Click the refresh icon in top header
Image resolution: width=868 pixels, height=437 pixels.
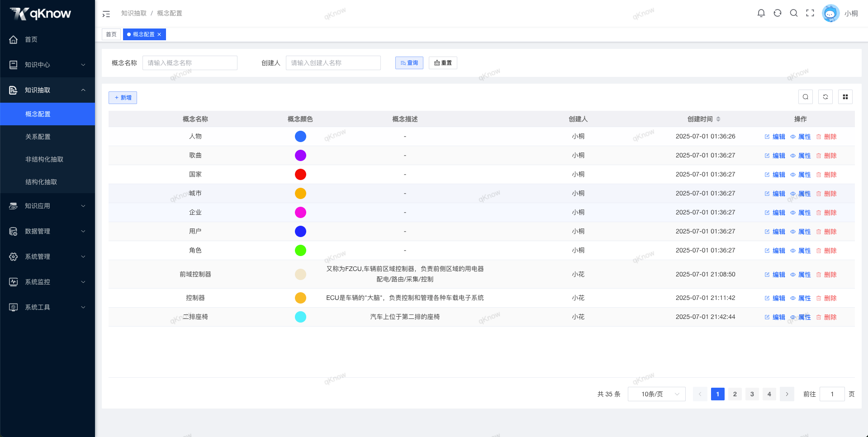pos(778,13)
